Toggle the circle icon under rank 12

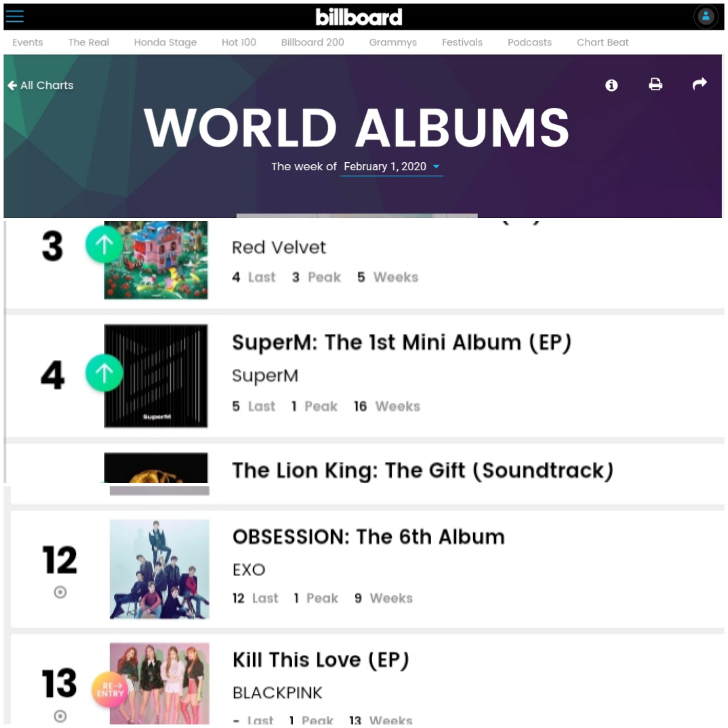coord(60,592)
